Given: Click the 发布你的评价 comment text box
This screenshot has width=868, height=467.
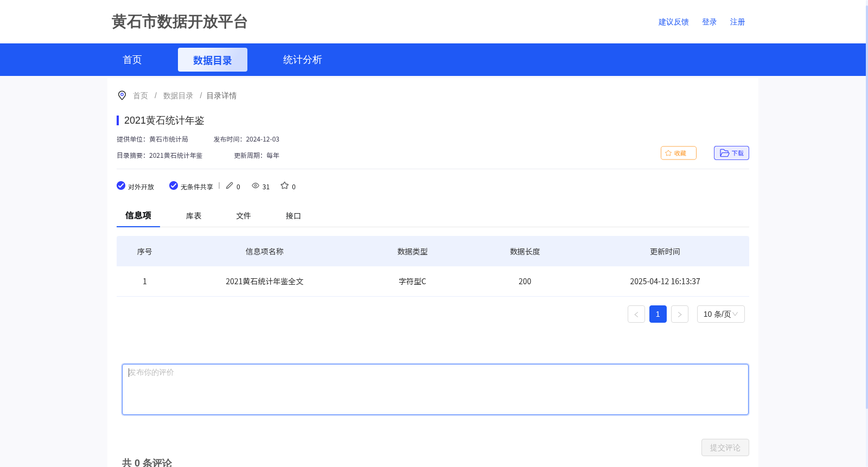Looking at the screenshot, I should 435,389.
